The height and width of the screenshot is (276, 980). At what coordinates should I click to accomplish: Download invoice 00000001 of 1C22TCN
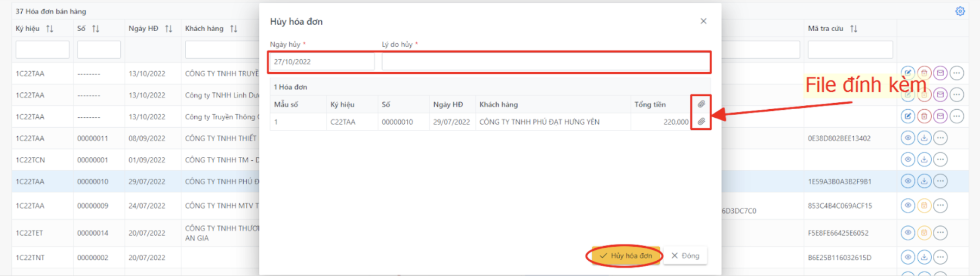pos(924,160)
